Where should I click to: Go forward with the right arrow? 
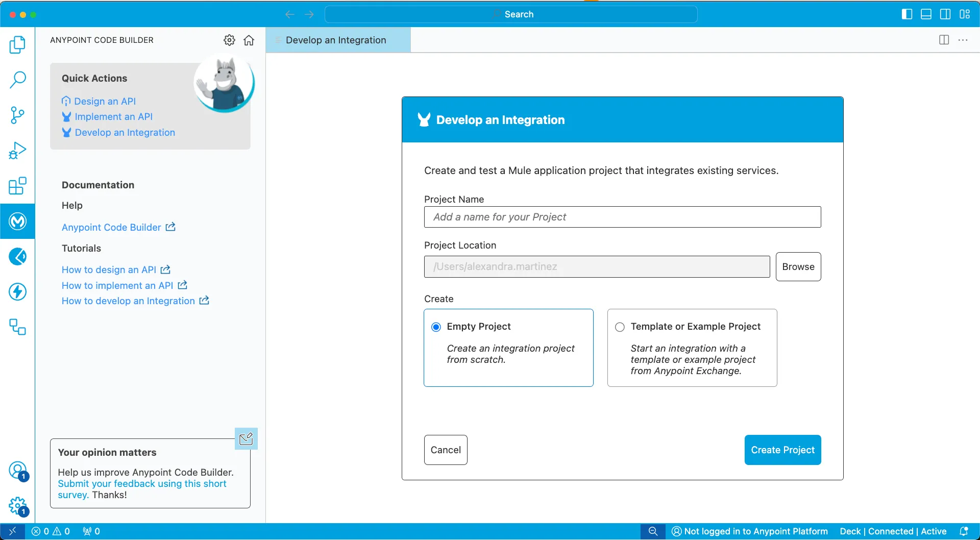[x=309, y=14]
